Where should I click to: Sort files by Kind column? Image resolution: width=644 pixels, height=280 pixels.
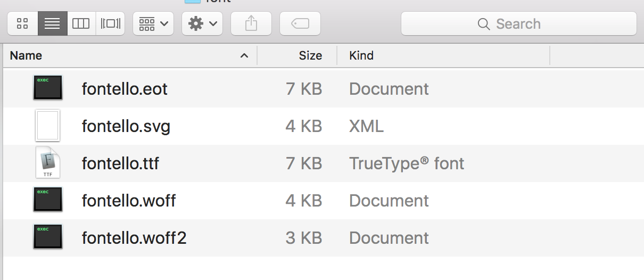pos(361,55)
